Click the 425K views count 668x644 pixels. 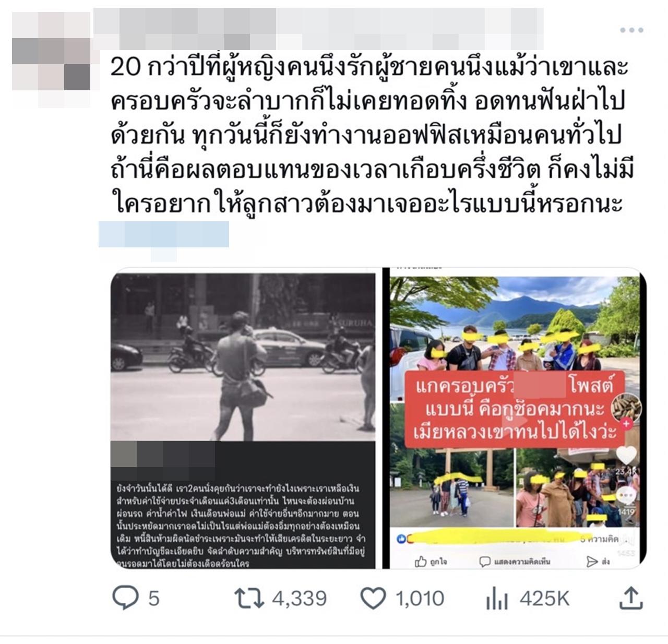[x=544, y=599]
